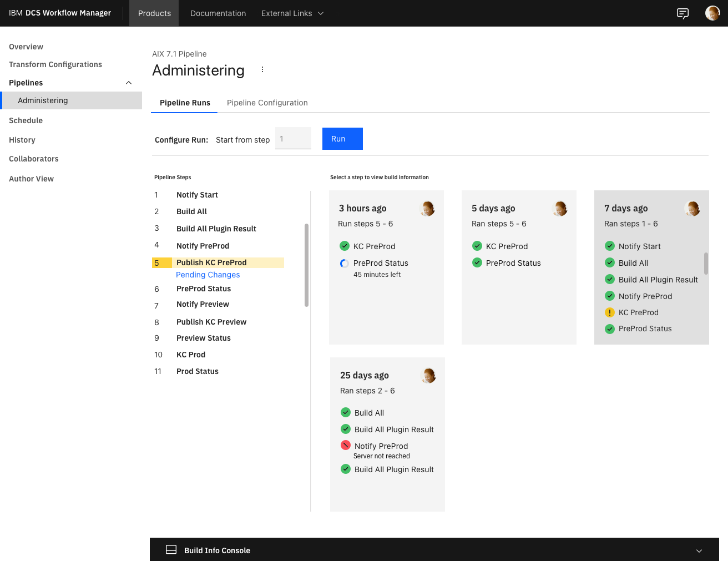Click green check beside Notify PreProd in 7 days ago card
This screenshot has width=728, height=561.
pyautogui.click(x=610, y=296)
